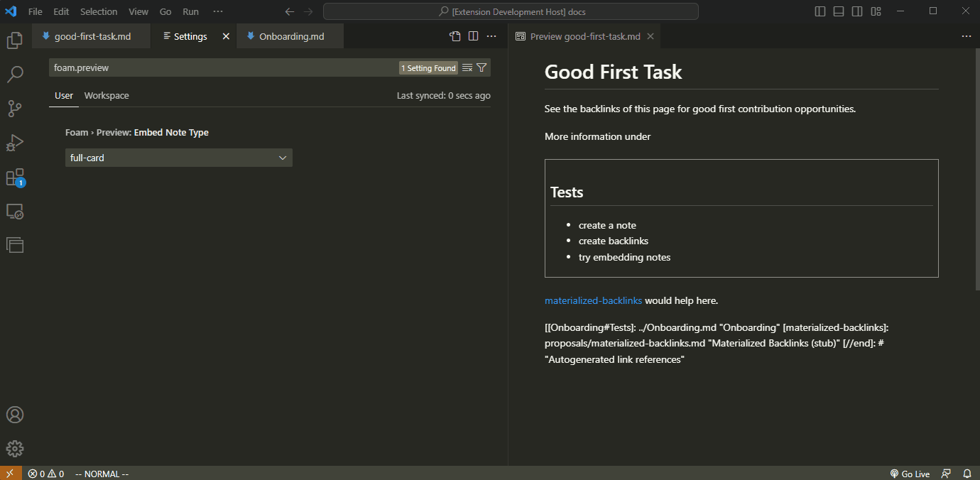Split the editor to the right
Image resolution: width=980 pixels, height=480 pixels.
[473, 36]
